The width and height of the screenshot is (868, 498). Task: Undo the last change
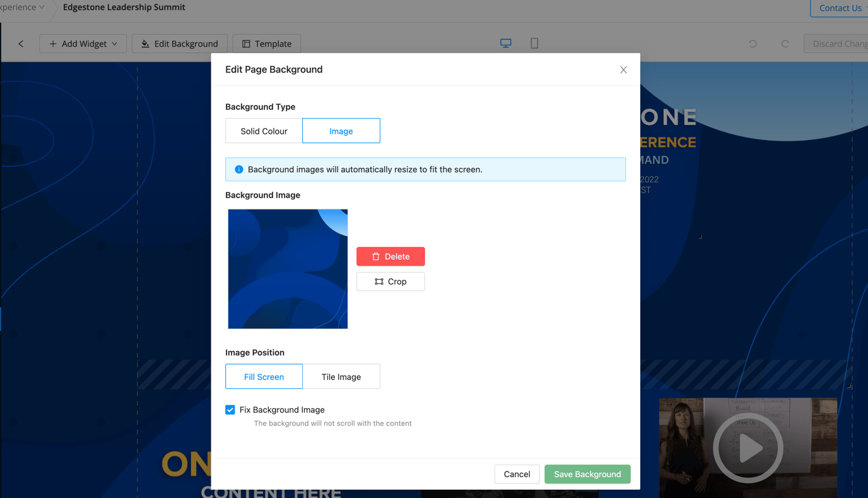point(752,43)
